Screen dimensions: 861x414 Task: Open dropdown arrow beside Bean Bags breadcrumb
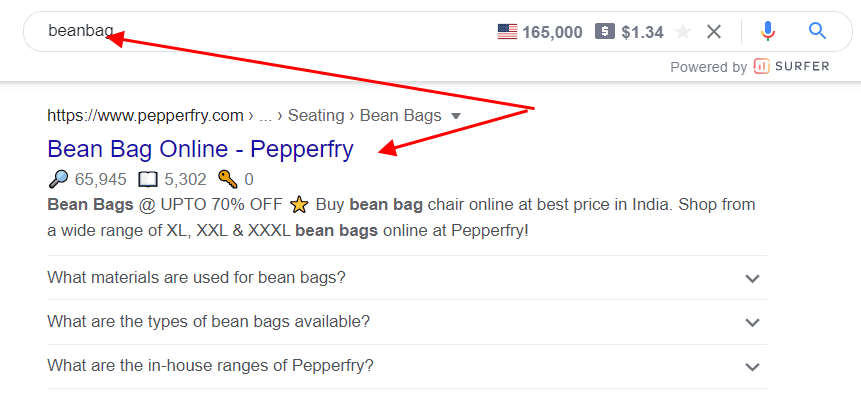coord(456,116)
